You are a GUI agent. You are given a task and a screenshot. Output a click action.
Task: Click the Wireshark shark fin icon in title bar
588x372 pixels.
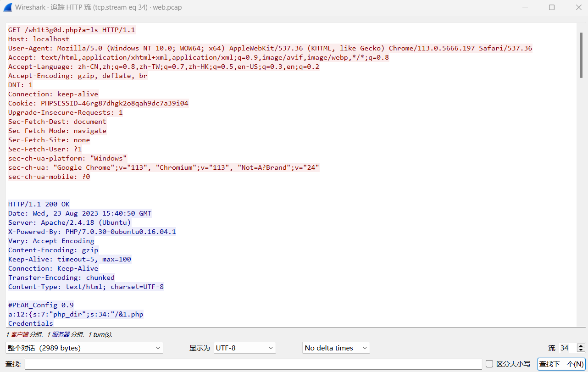click(x=7, y=7)
